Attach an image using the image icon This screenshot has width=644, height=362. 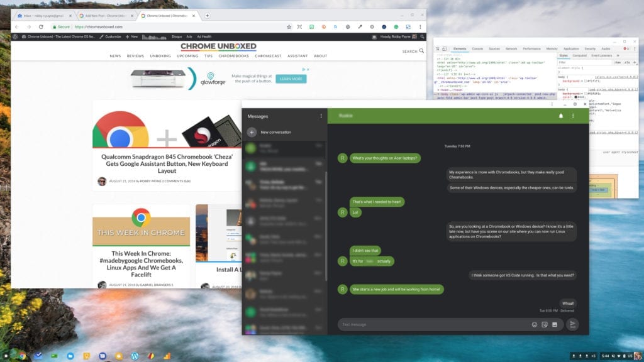point(555,324)
